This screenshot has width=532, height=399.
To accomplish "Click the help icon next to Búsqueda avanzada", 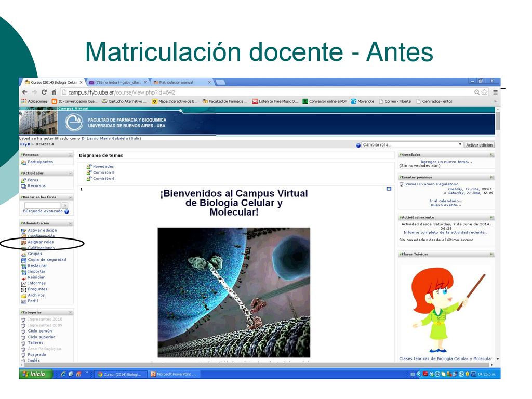I will coord(66,211).
